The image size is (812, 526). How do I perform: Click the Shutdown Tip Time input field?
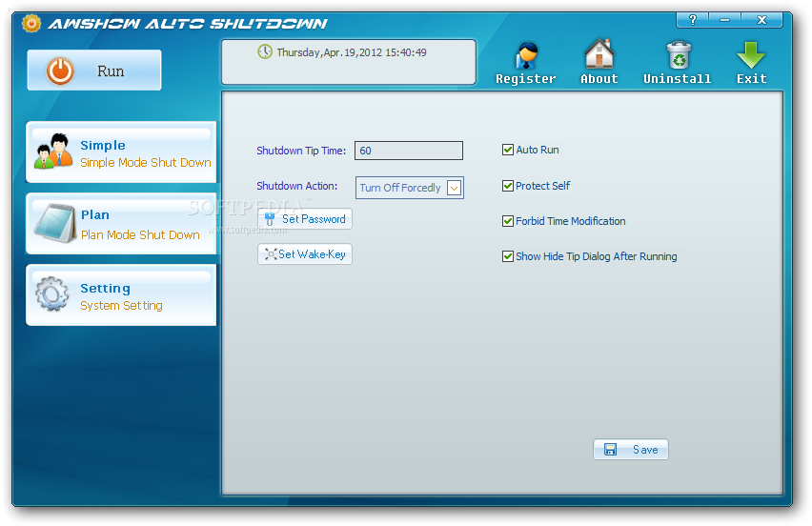pos(409,151)
